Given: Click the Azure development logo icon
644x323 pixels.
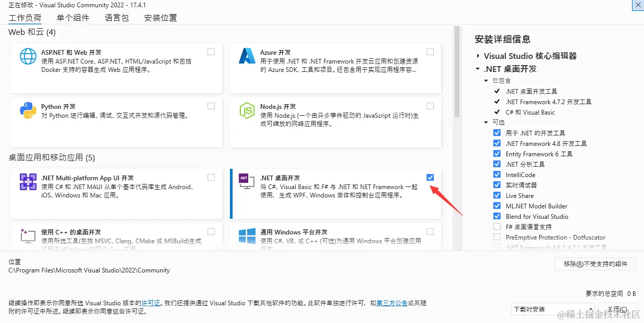Looking at the screenshot, I should [x=246, y=56].
